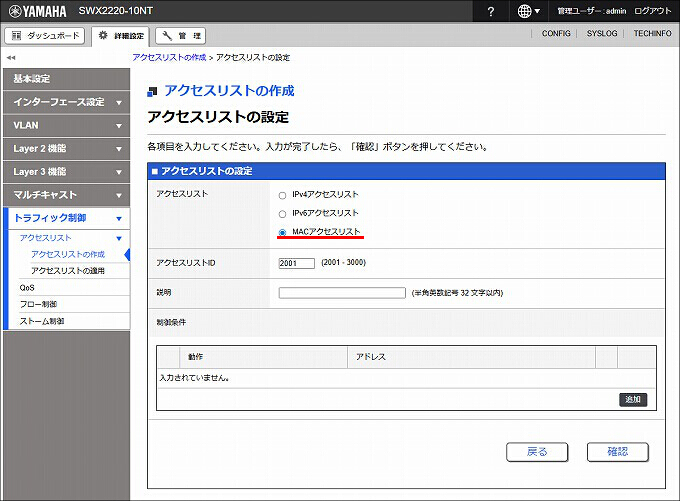The height and width of the screenshot is (501, 680).
Task: Select アクセスリストの適用 in sidebar
Action: tap(68, 271)
